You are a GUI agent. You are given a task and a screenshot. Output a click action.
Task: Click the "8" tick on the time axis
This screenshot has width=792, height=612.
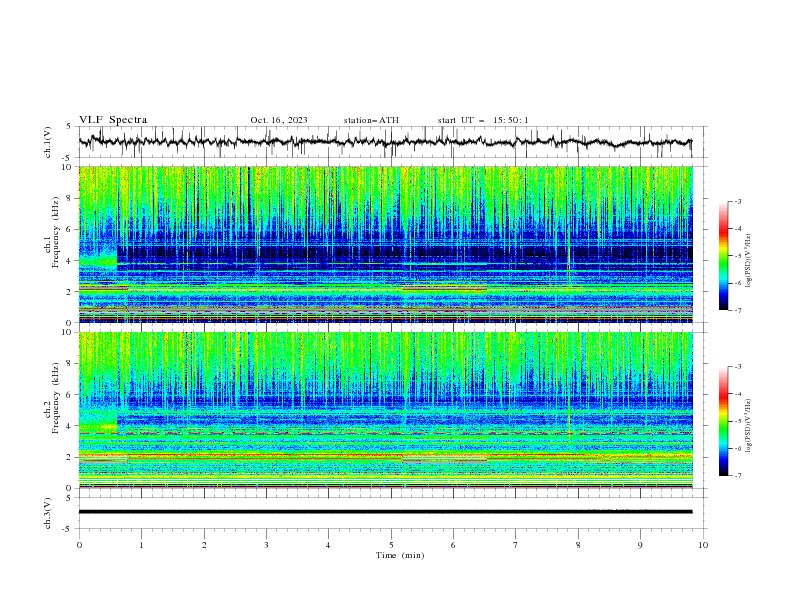pos(578,545)
